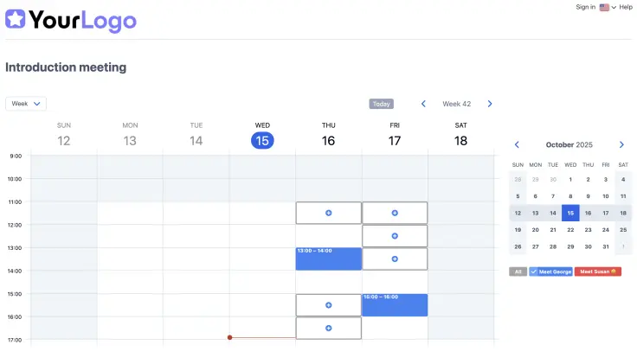Jump to Today in calendar
The image size is (637, 364).
381,104
